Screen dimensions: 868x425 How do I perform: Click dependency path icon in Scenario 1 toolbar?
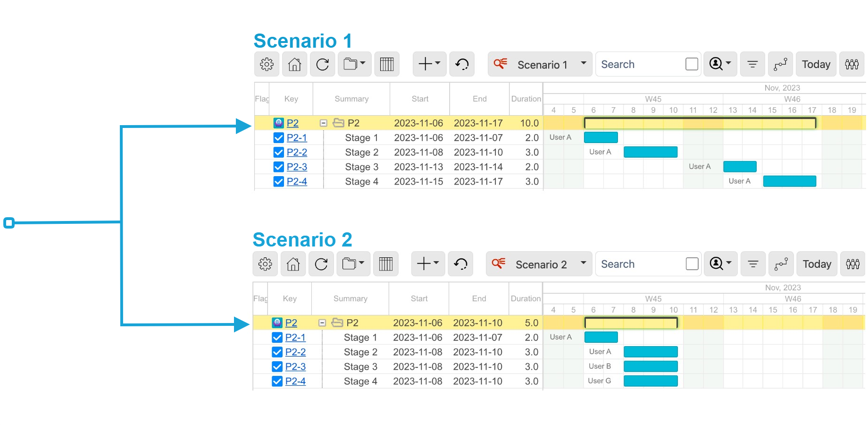tap(780, 64)
